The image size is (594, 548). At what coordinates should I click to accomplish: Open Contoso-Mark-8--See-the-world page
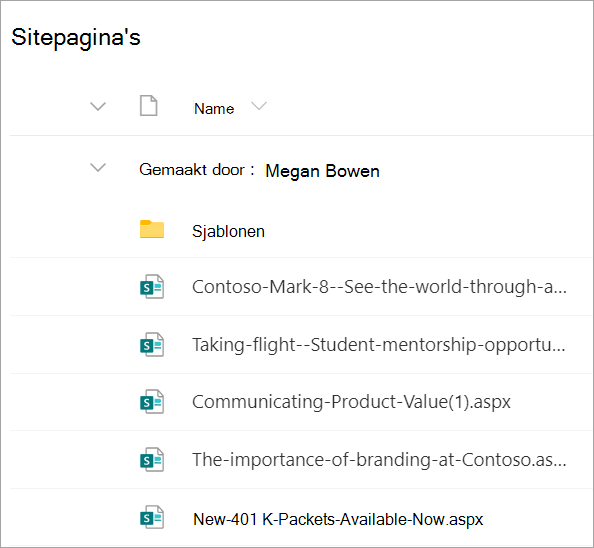pyautogui.click(x=380, y=287)
